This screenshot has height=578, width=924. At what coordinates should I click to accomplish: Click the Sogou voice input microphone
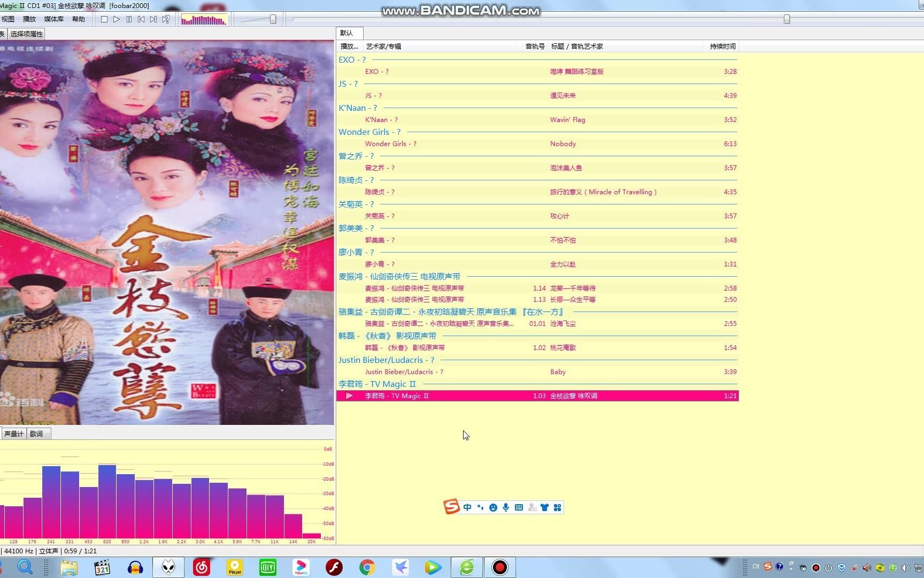pos(506,507)
